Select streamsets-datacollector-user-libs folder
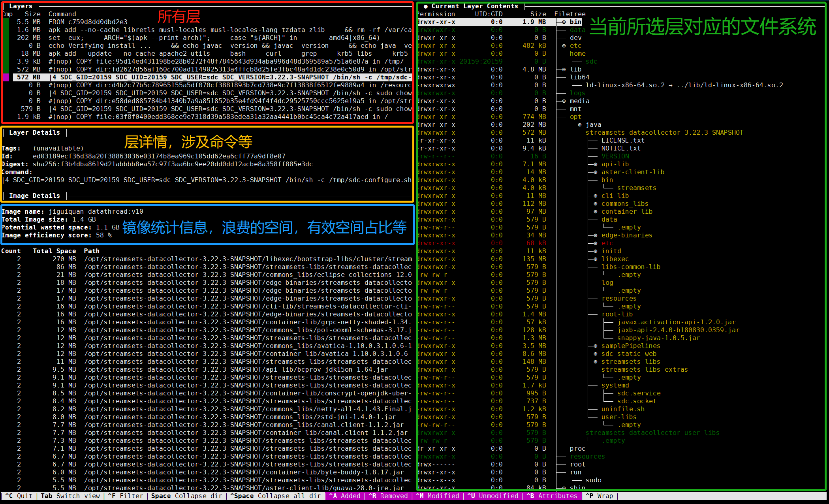Image resolution: width=829 pixels, height=504 pixels. click(x=652, y=433)
